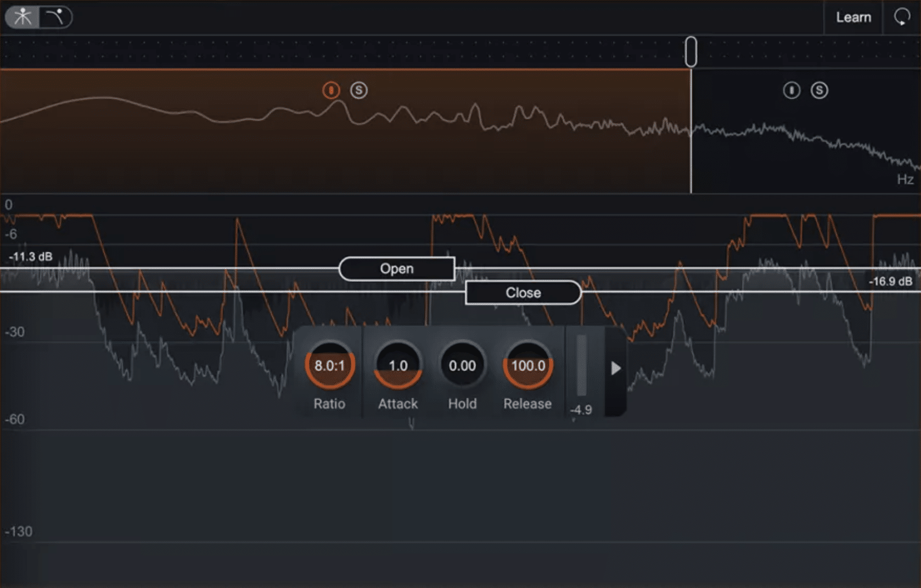Click the Ratio knob showing 8.0:1
Viewport: 921px width, 588px height.
coord(330,365)
